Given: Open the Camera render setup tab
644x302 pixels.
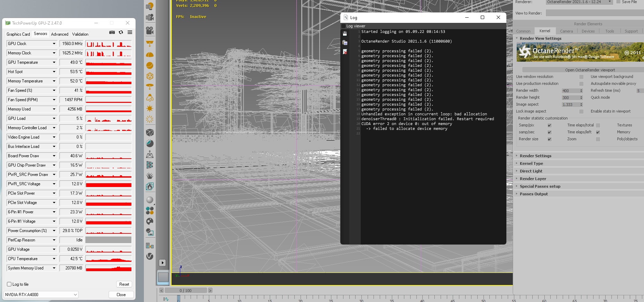Looking at the screenshot, I should click(x=567, y=31).
